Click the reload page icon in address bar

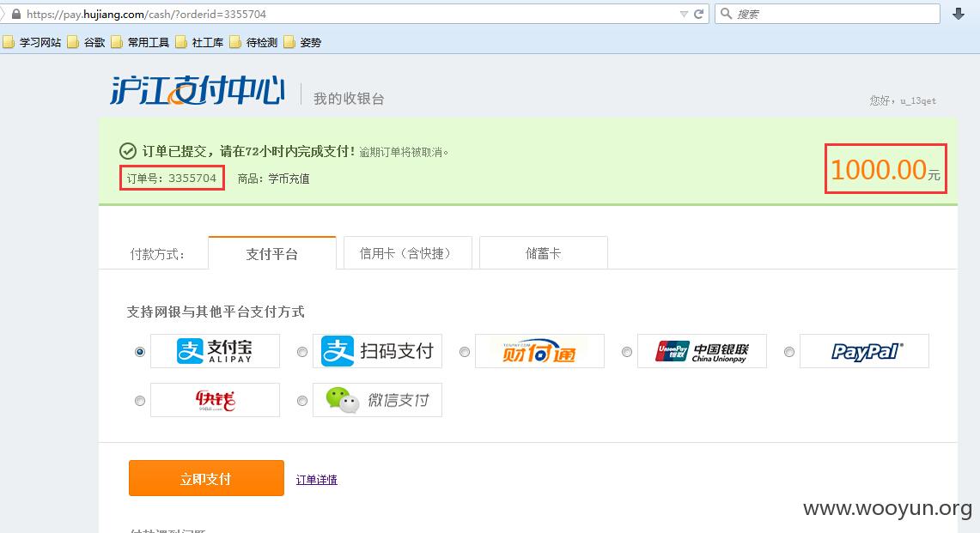click(699, 14)
